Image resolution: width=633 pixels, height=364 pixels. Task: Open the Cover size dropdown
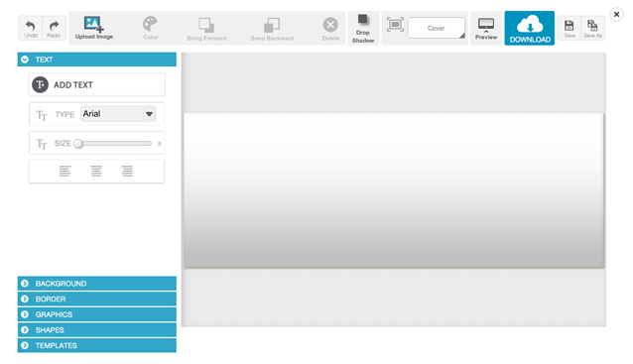click(437, 28)
